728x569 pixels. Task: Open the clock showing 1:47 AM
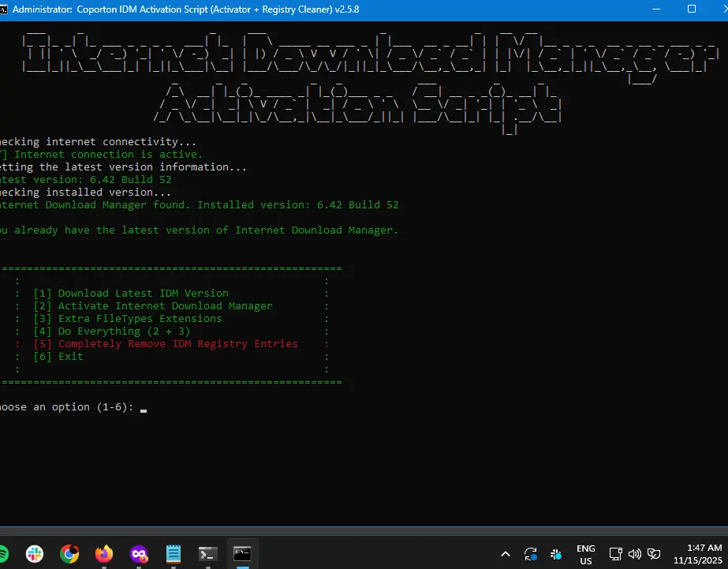tap(698, 554)
